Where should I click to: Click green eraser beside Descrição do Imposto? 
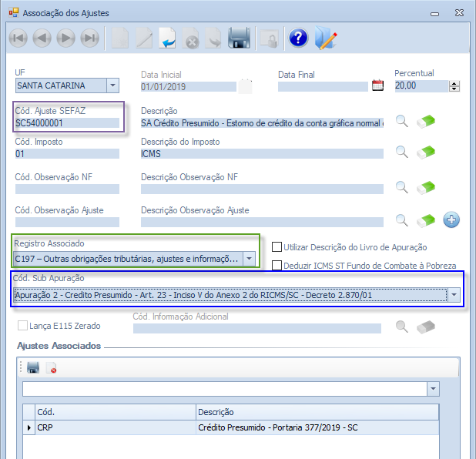click(x=426, y=152)
